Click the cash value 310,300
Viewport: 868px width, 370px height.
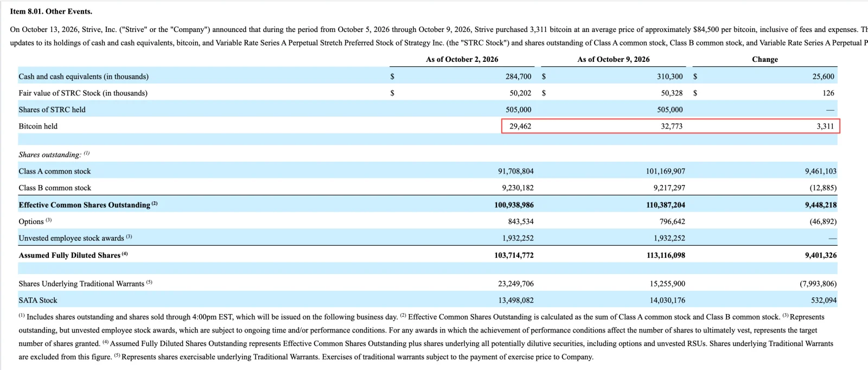[670, 76]
